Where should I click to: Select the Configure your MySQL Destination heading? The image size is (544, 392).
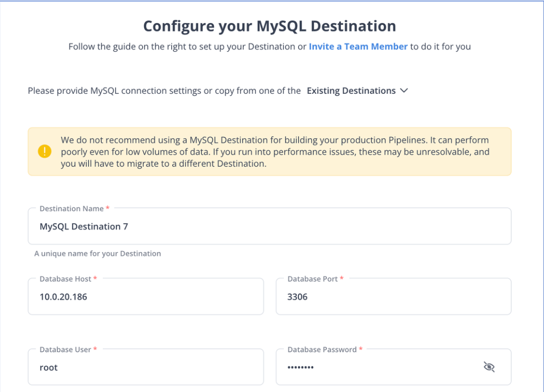[270, 26]
